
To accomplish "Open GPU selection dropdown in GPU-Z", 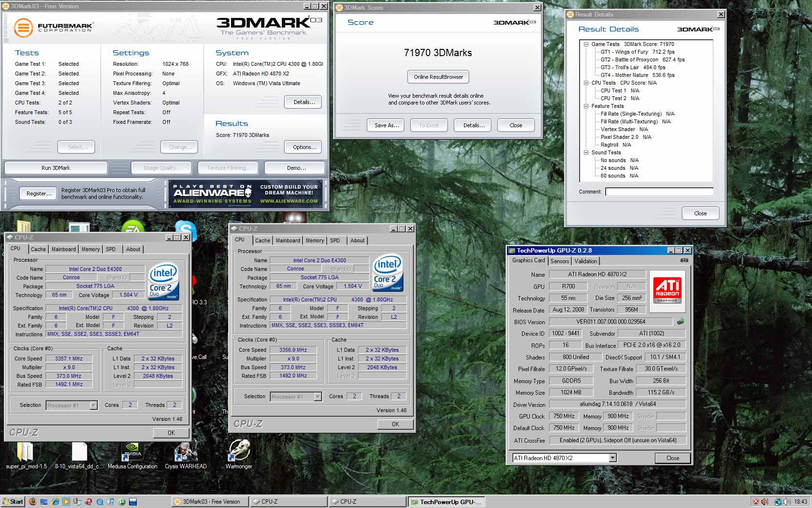I will click(612, 458).
